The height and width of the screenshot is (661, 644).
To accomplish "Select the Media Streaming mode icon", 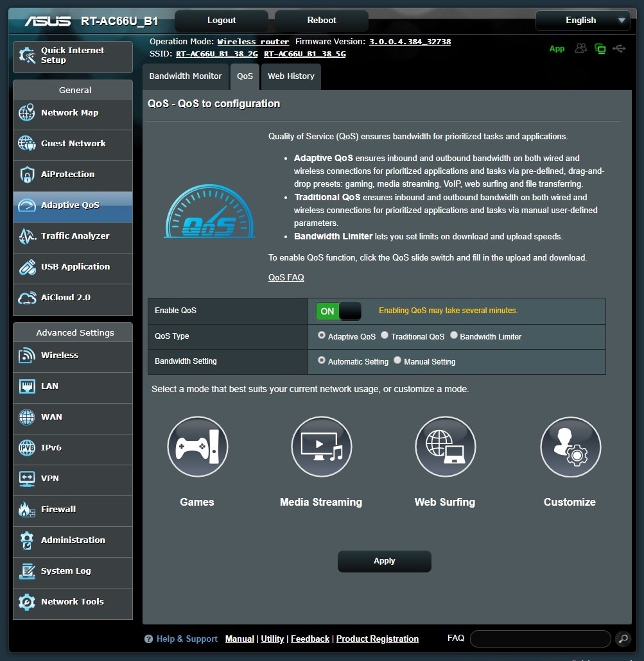I will point(322,447).
